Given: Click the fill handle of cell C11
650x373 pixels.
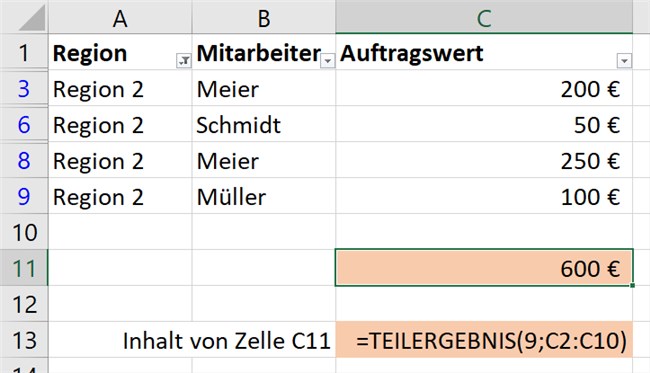Looking at the screenshot, I should 632,285.
